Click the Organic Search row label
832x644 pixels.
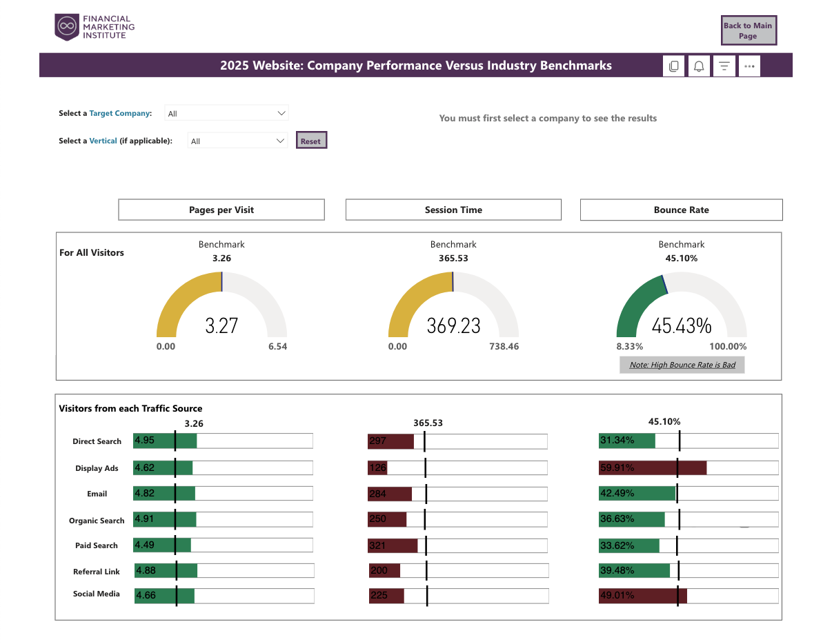click(x=97, y=521)
